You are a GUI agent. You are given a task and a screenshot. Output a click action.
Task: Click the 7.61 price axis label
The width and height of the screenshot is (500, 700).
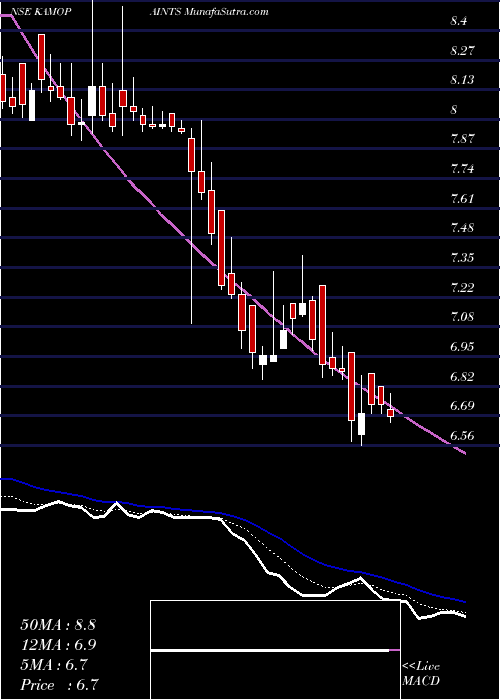pyautogui.click(x=461, y=198)
